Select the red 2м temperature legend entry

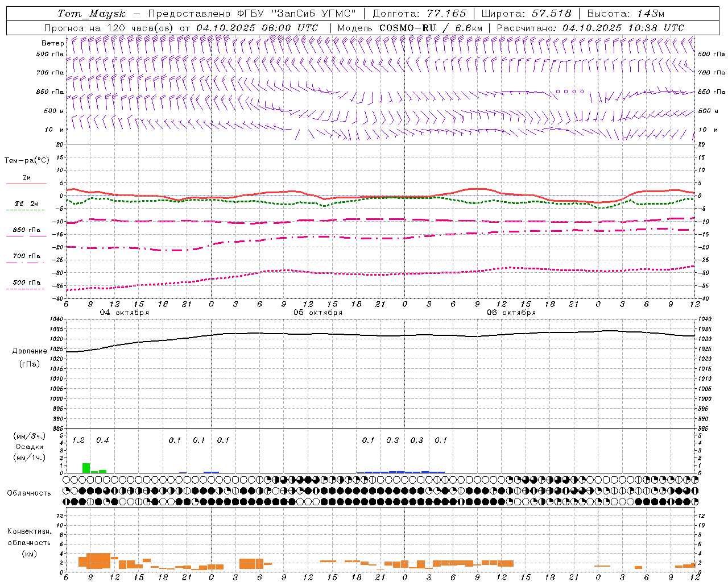[26, 180]
